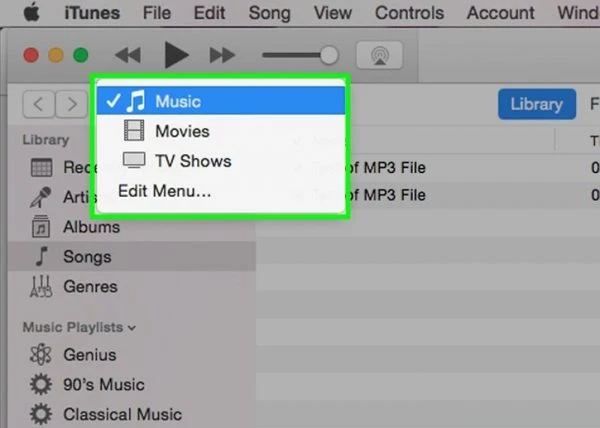Click the film strip icon beside Movies

(x=134, y=130)
